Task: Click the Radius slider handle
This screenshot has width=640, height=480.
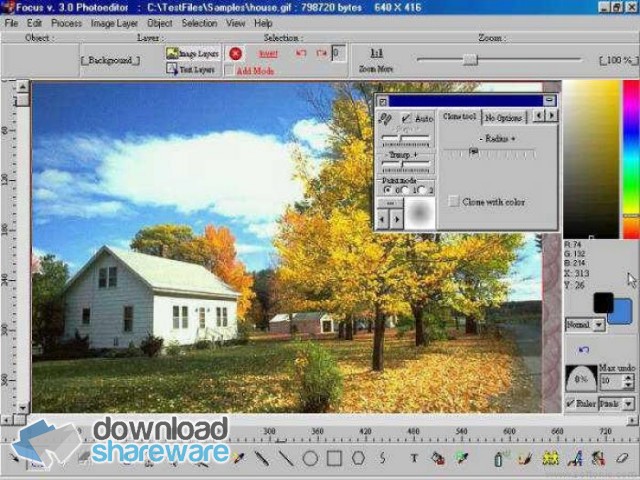Action: (x=473, y=151)
